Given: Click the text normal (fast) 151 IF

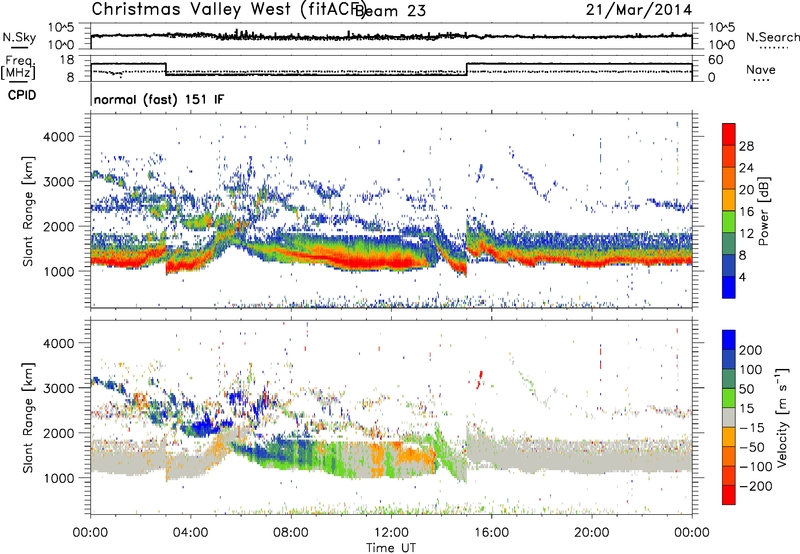Looking at the screenshot, I should click(159, 99).
